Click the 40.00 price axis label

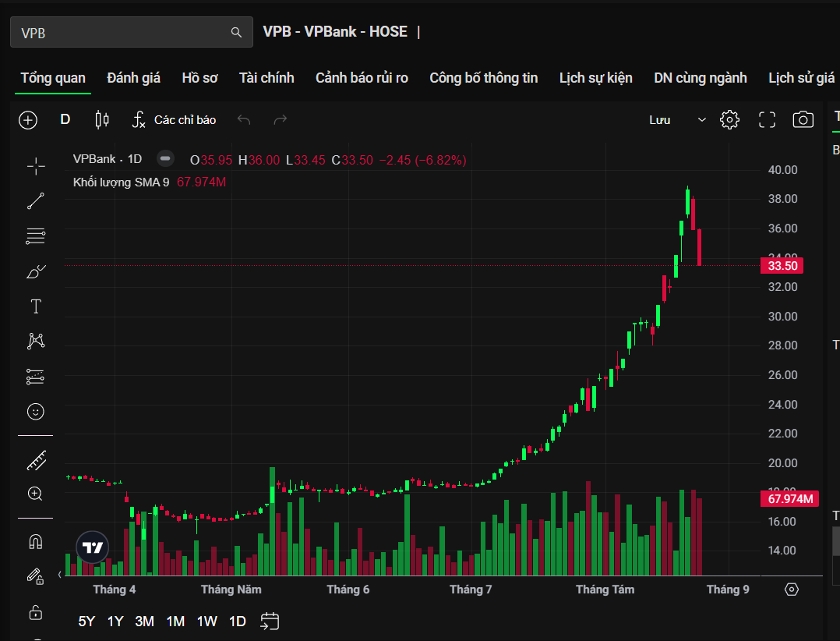pos(782,170)
